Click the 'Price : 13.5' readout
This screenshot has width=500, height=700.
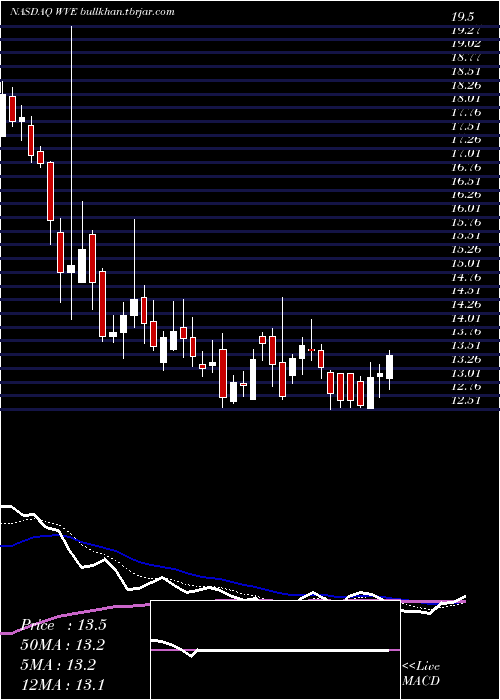point(64,625)
